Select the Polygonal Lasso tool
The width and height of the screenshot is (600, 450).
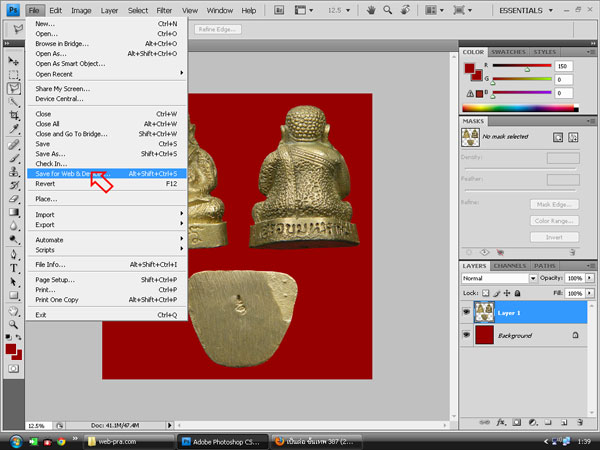14,88
